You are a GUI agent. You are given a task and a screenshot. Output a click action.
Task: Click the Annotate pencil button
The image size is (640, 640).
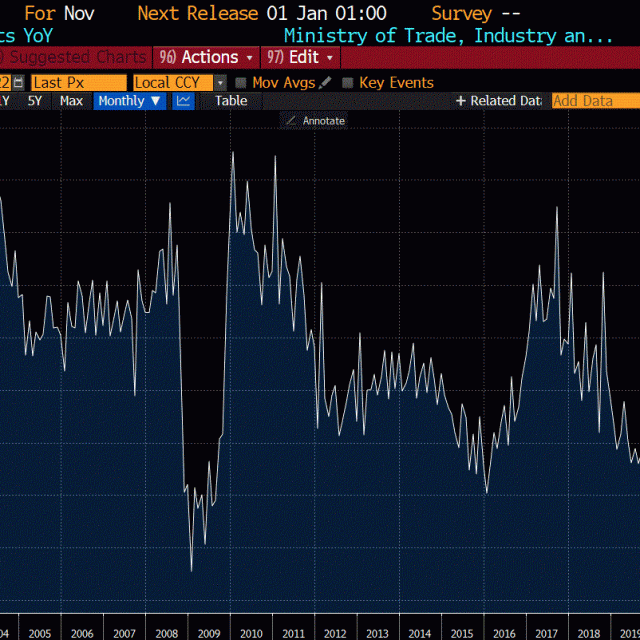[x=315, y=120]
